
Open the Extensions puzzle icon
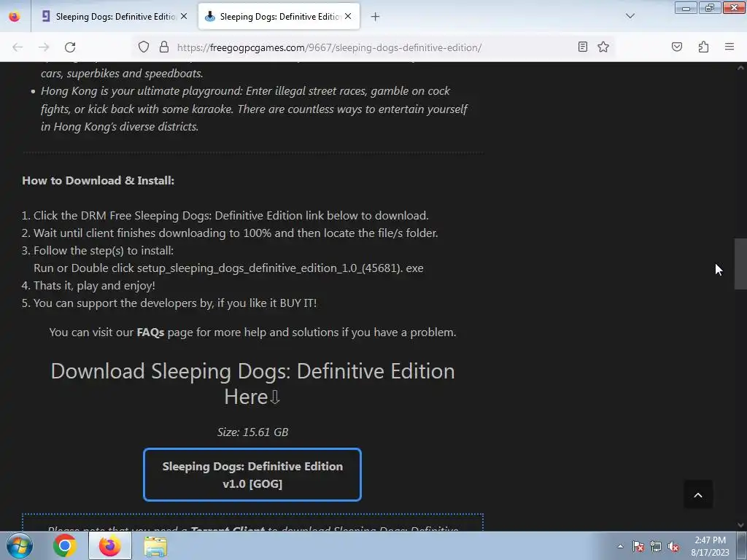tap(703, 47)
